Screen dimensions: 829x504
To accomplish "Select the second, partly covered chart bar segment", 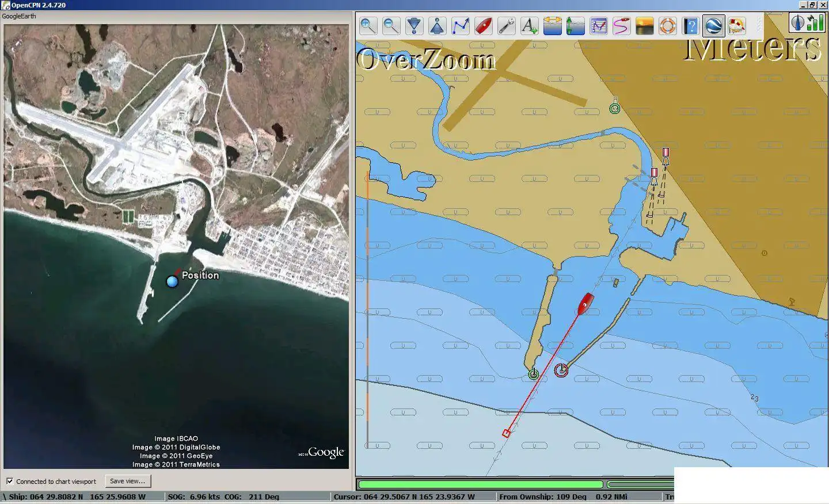I will coord(641,484).
